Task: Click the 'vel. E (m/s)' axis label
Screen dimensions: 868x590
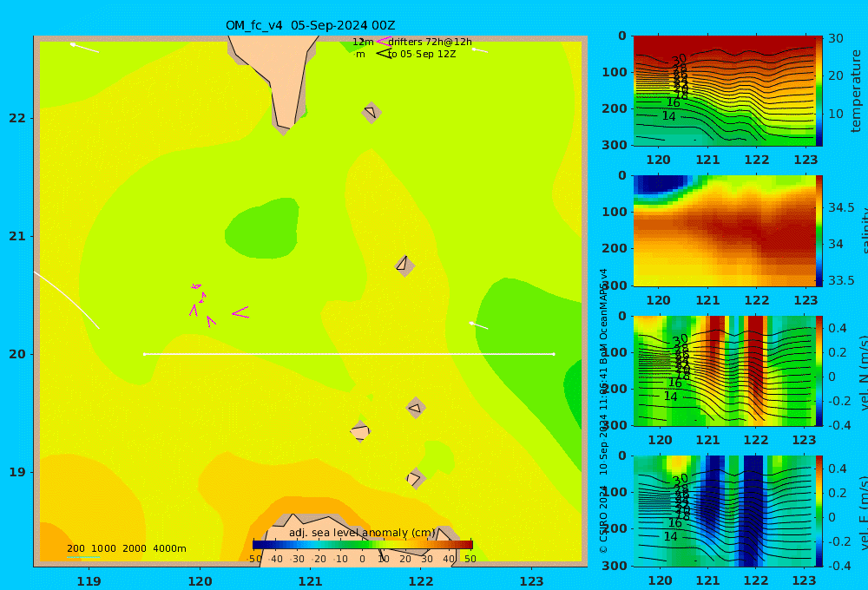Action: pos(863,513)
